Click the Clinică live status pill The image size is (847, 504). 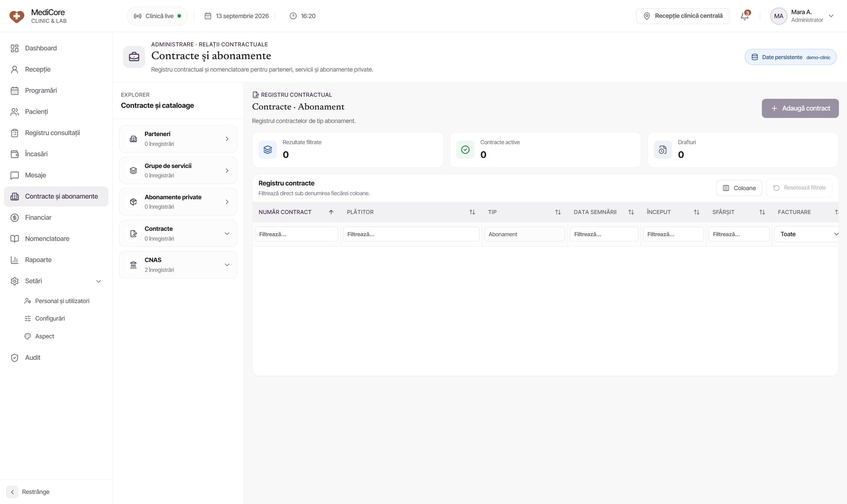click(157, 16)
